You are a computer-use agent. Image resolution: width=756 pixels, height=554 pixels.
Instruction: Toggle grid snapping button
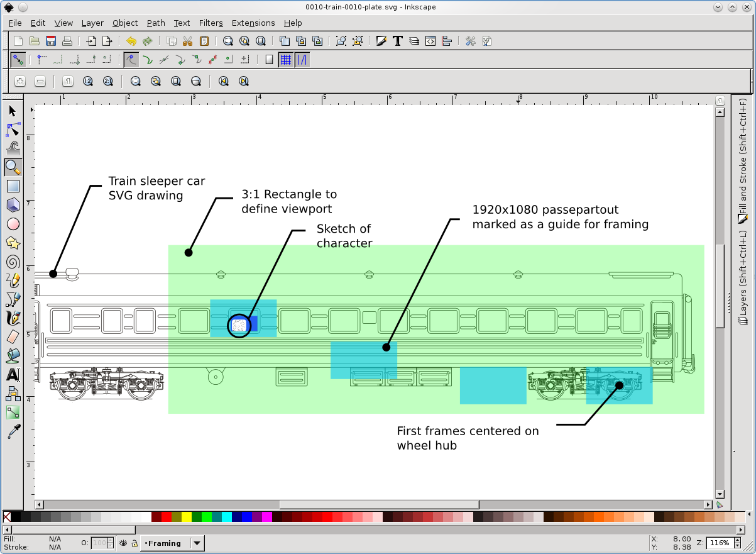(x=286, y=60)
